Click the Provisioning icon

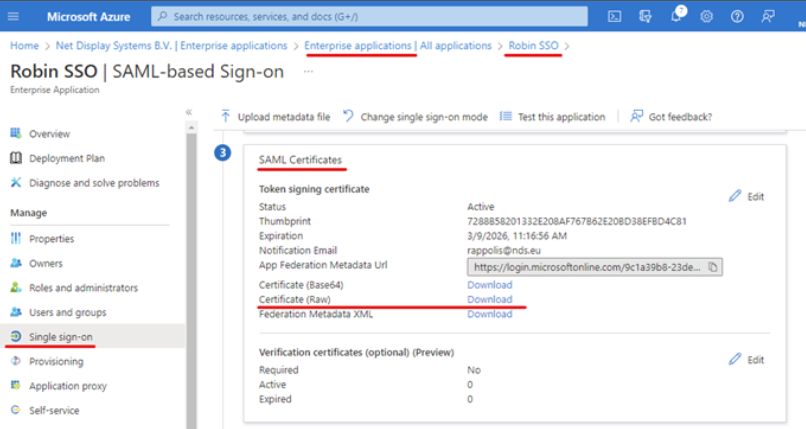(x=16, y=361)
